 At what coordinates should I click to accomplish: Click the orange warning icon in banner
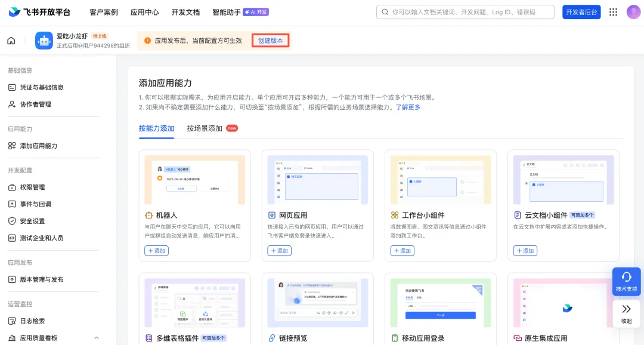(x=147, y=41)
